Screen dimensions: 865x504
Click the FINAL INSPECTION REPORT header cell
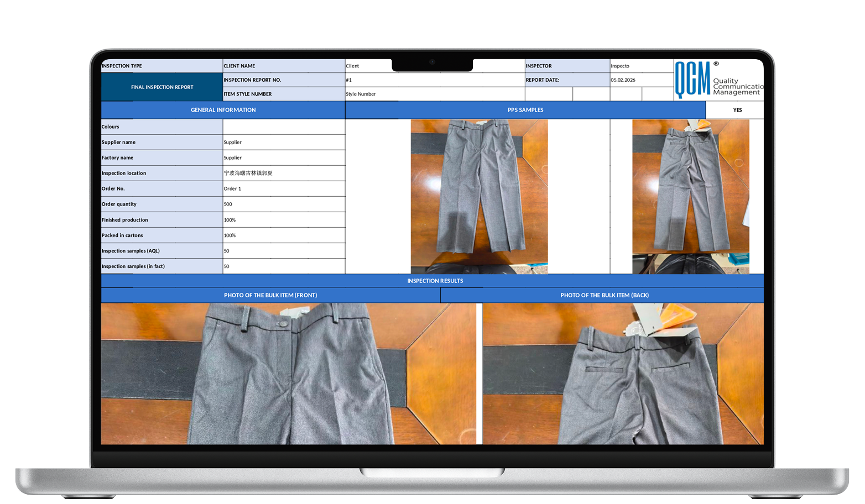click(x=161, y=87)
